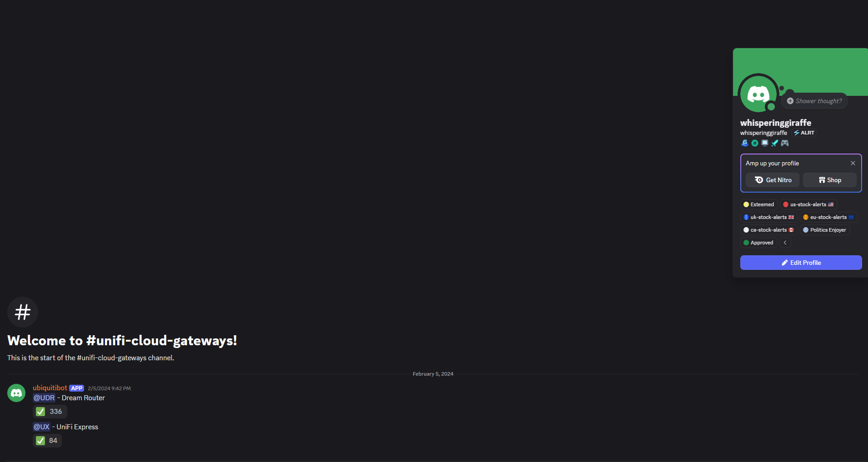Click the sword profile badge icon
868x462 pixels.
click(775, 143)
